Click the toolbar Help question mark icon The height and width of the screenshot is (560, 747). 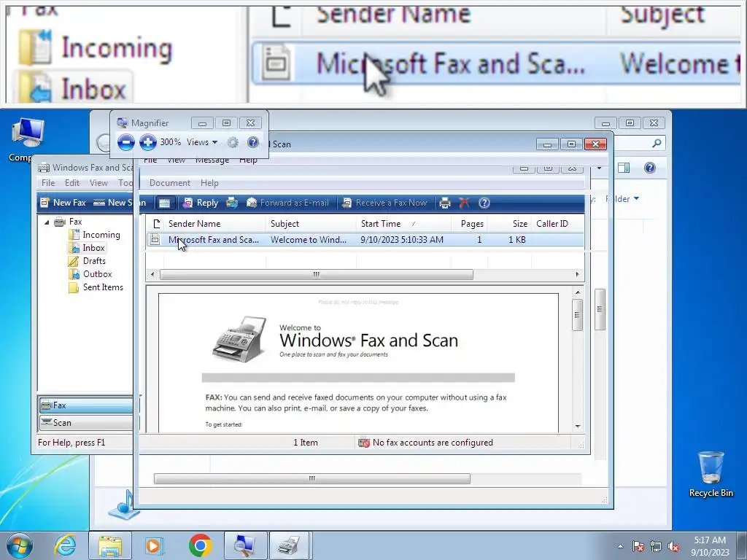tap(484, 203)
